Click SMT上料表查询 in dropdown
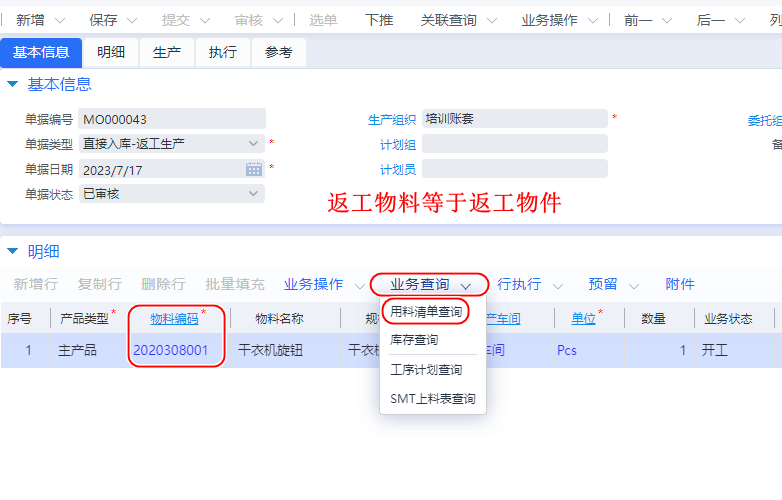 [x=432, y=399]
